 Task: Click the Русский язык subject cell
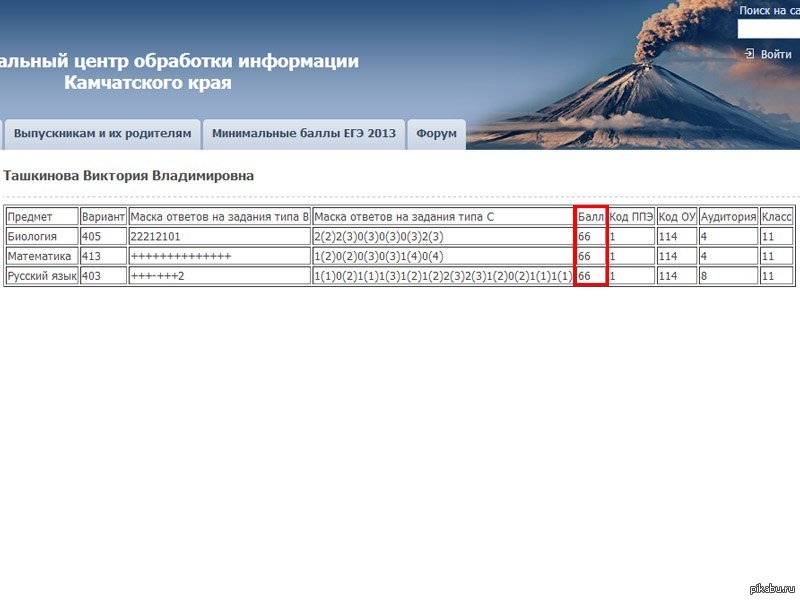[x=42, y=276]
